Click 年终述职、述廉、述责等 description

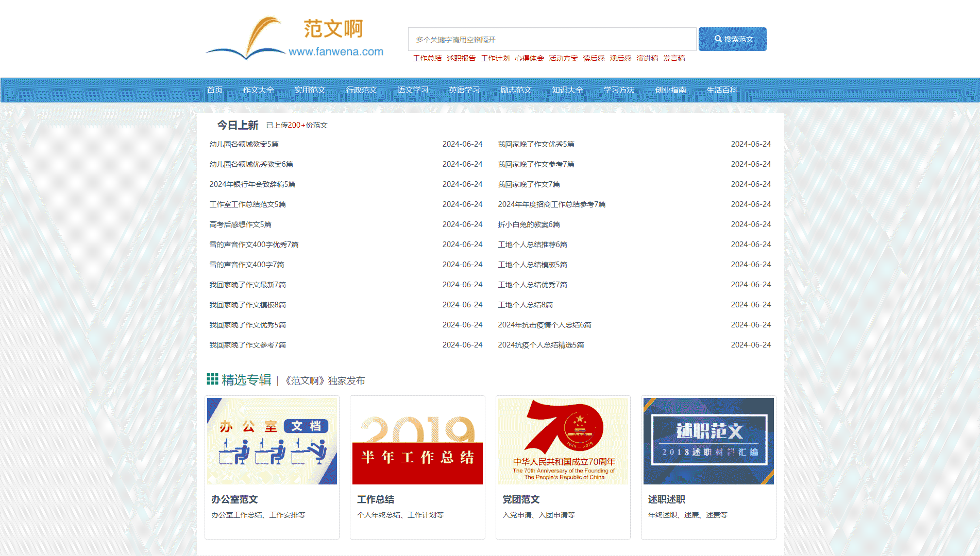(688, 515)
